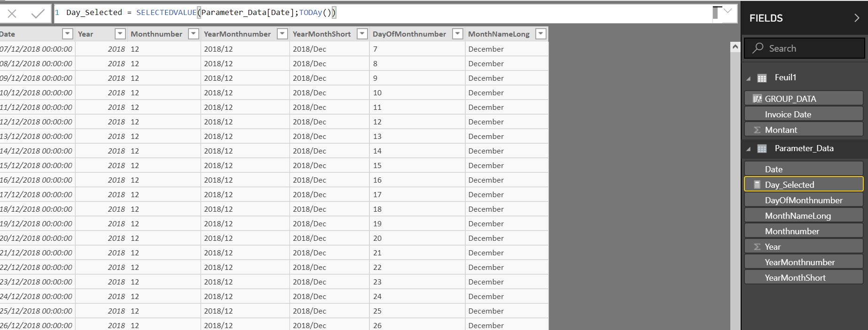Open DayOfMonthnumber column filter dropdown
The image size is (868, 330).
(457, 34)
